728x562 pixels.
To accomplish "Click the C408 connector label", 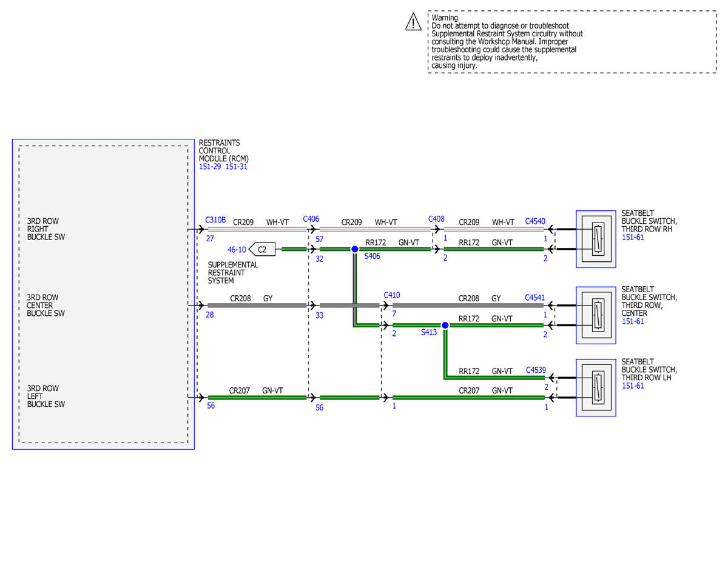I will click(x=436, y=218).
